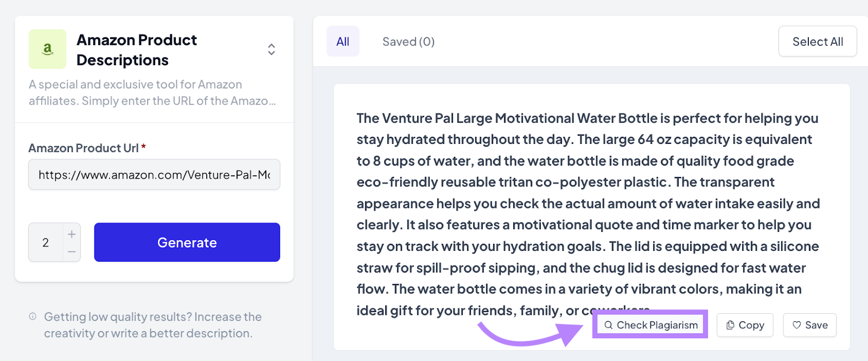Edit the number of outputs value
Screen dimensions: 868x361
click(46, 242)
